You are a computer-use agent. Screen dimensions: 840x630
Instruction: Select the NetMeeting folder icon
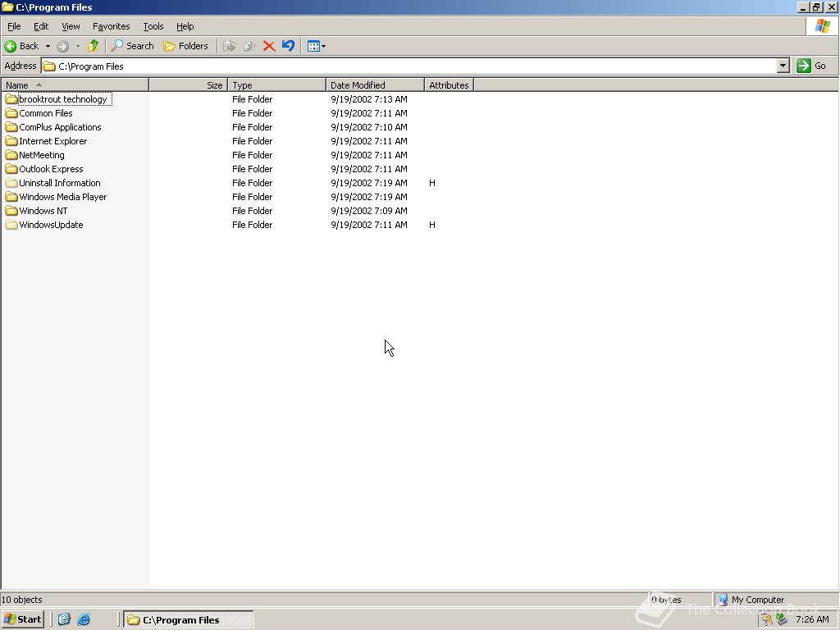(x=11, y=155)
